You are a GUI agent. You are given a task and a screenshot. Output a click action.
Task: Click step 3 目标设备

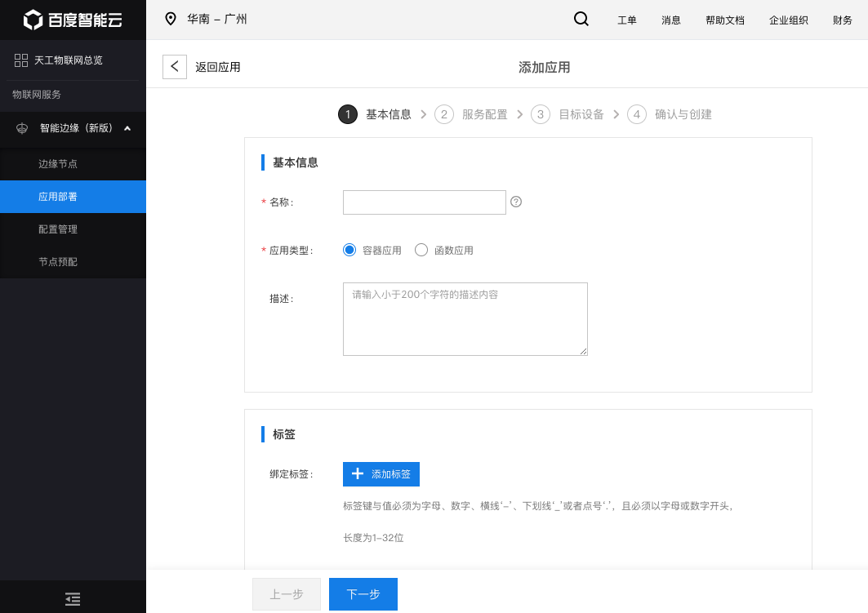pos(568,114)
